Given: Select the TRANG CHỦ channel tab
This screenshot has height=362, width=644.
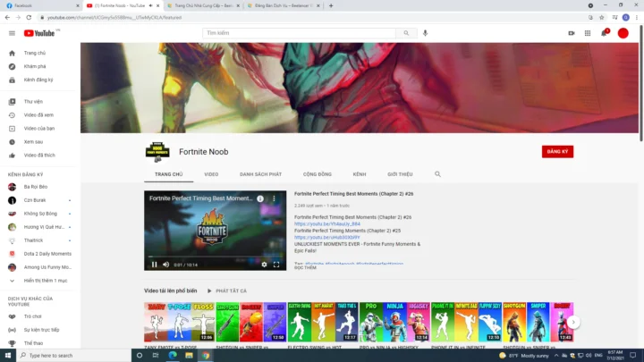Looking at the screenshot, I should point(169,174).
